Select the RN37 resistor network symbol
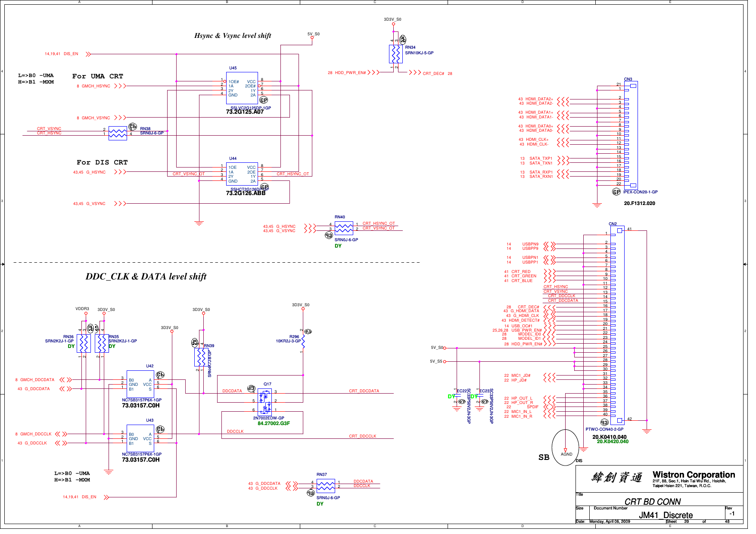The height and width of the screenshot is (534, 756). tap(326, 486)
